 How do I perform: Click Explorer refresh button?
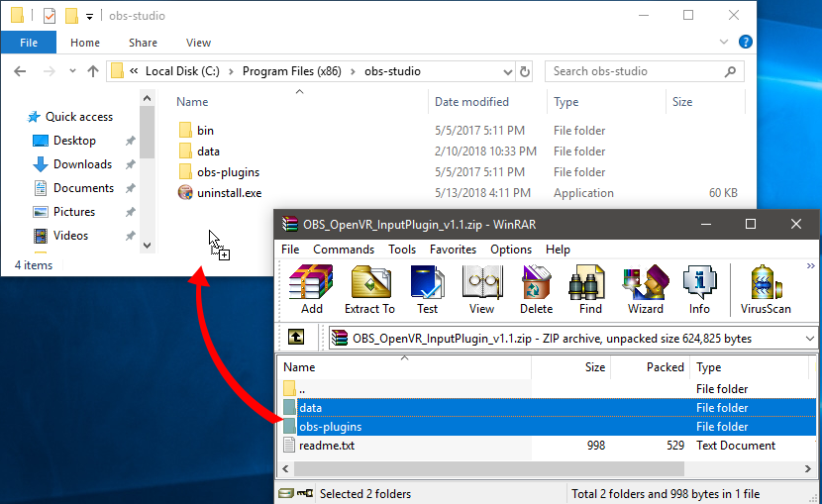(x=524, y=71)
